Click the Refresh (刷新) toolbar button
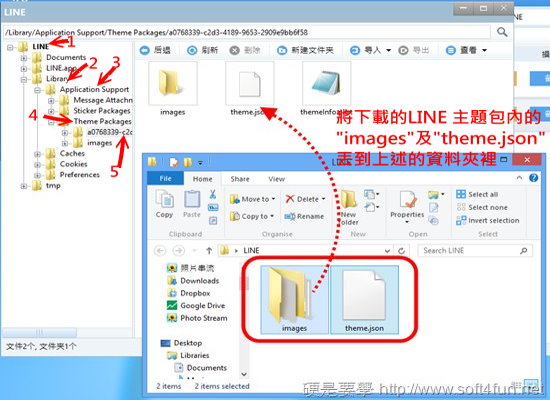The height and width of the screenshot is (400, 550). (x=202, y=51)
